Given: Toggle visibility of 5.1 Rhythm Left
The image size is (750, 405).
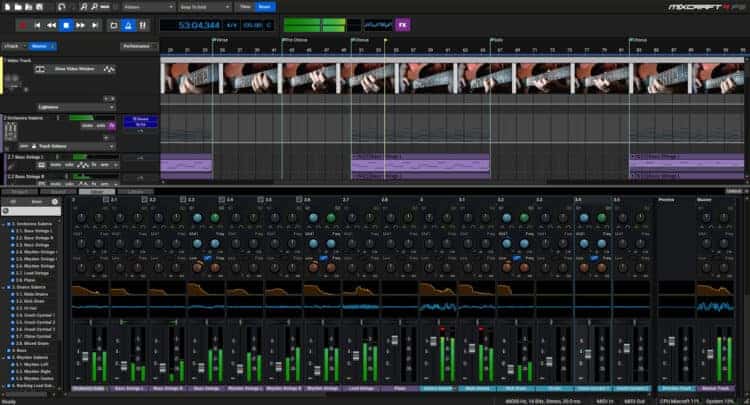Looking at the screenshot, I should 12,364.
